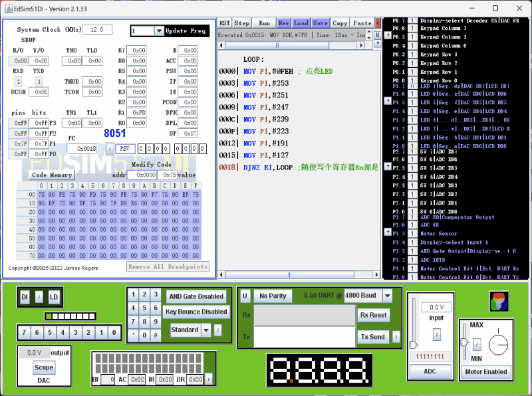
Task: Toggle switch 2 in the switch bank
Action: (88, 333)
